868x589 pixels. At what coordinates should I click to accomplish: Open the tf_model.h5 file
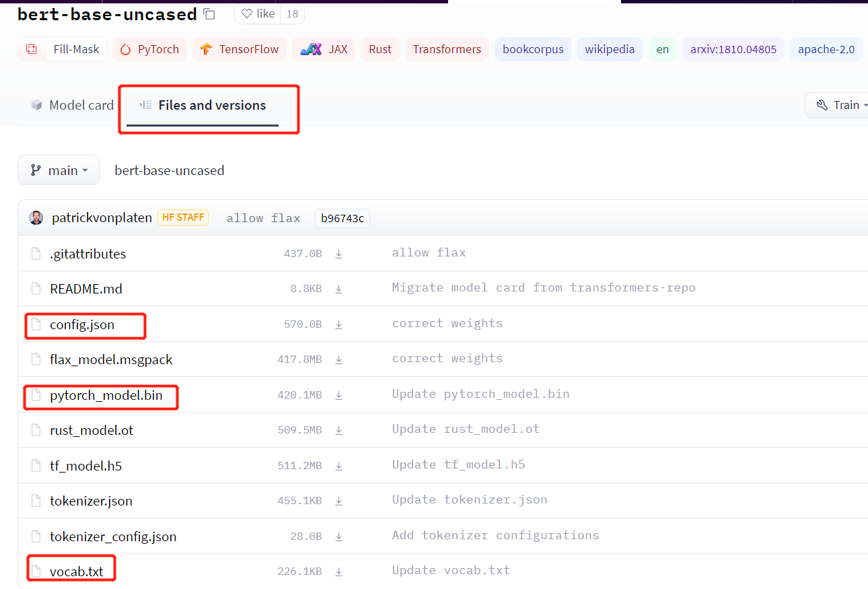point(85,466)
